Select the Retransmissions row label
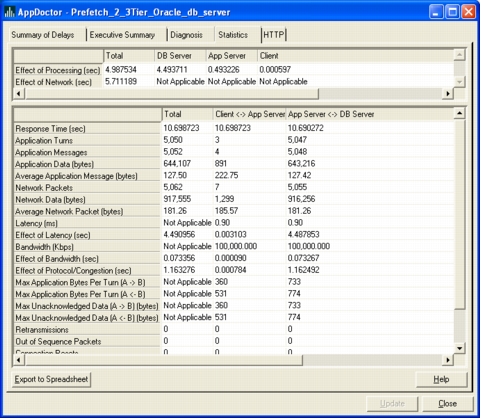482x419 pixels. click(87, 330)
